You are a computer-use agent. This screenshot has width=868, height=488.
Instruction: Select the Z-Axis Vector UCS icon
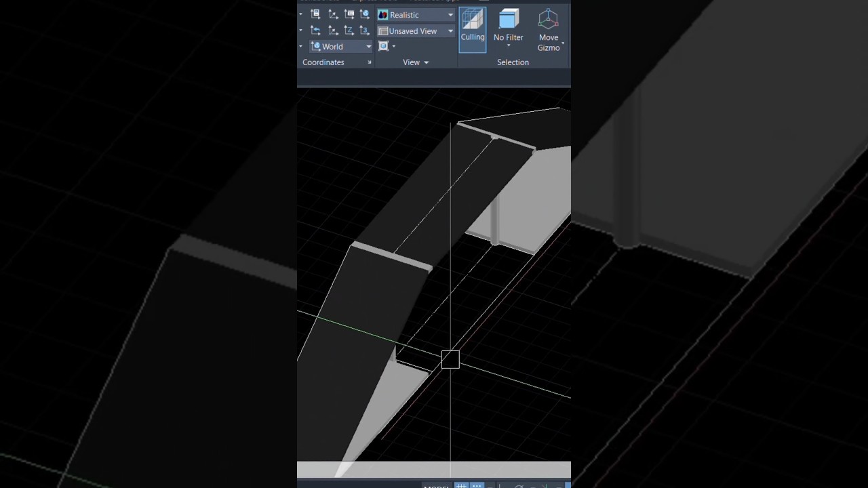tap(349, 30)
